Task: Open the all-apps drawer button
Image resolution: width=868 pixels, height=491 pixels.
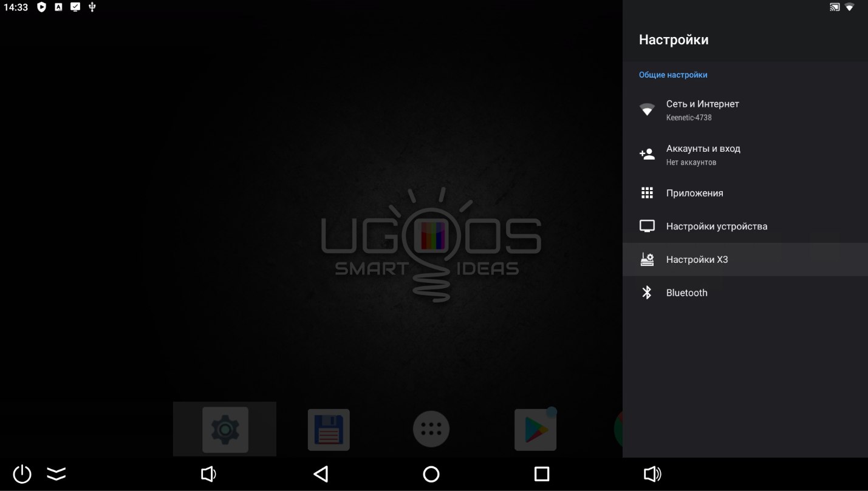Action: tap(431, 430)
